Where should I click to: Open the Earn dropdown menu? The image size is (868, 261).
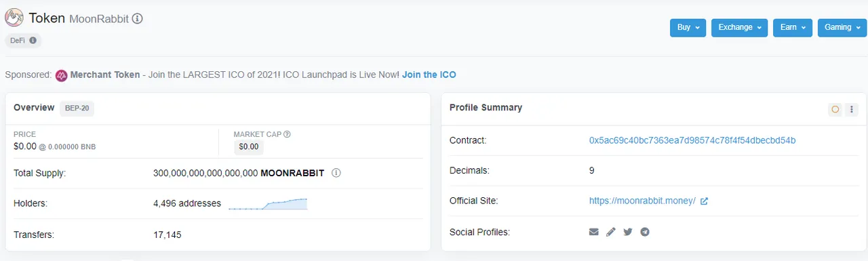coord(793,28)
